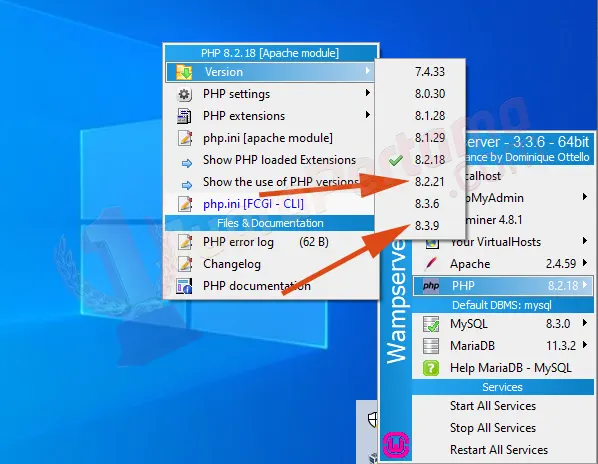Click Stop All Services
The width and height of the screenshot is (598, 464).
pos(493,428)
